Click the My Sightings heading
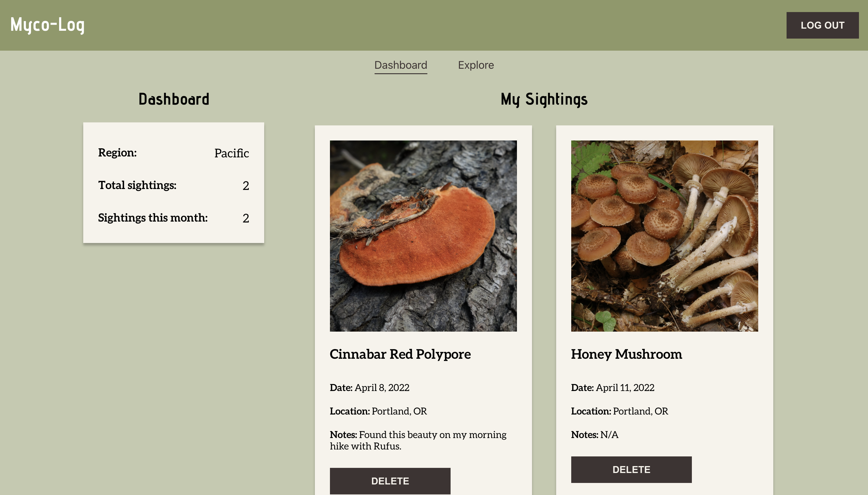The height and width of the screenshot is (495, 868). 543,99
